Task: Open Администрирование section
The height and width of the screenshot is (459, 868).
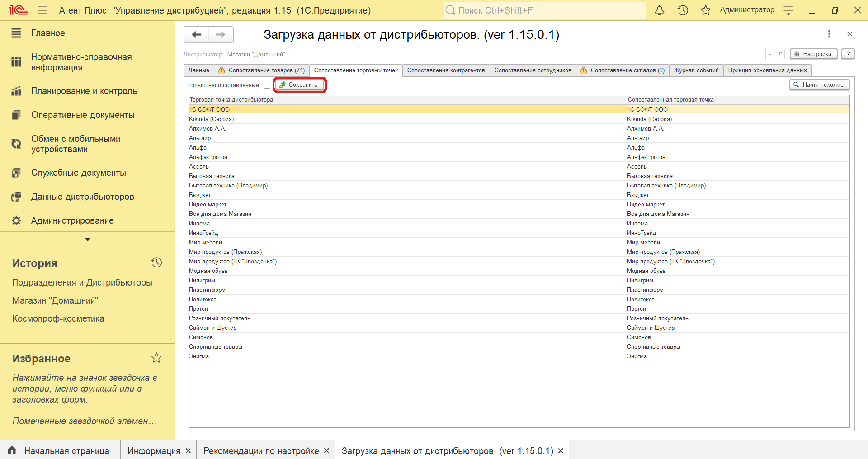Action: point(72,220)
